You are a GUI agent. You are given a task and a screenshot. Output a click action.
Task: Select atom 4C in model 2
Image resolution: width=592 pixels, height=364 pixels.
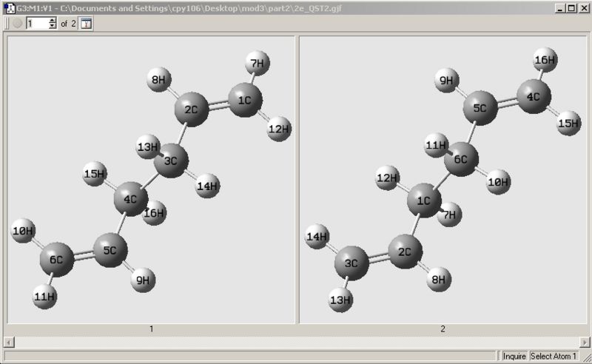coord(534,97)
